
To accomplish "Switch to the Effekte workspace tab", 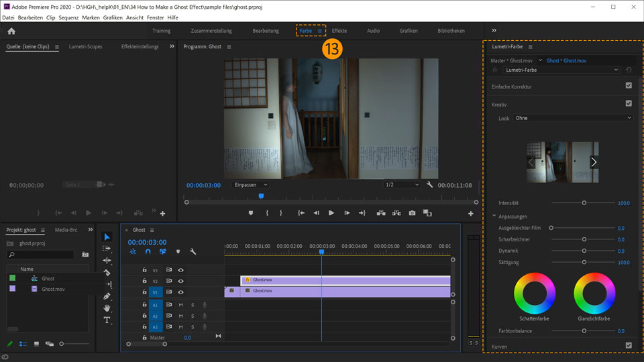I will [339, 31].
